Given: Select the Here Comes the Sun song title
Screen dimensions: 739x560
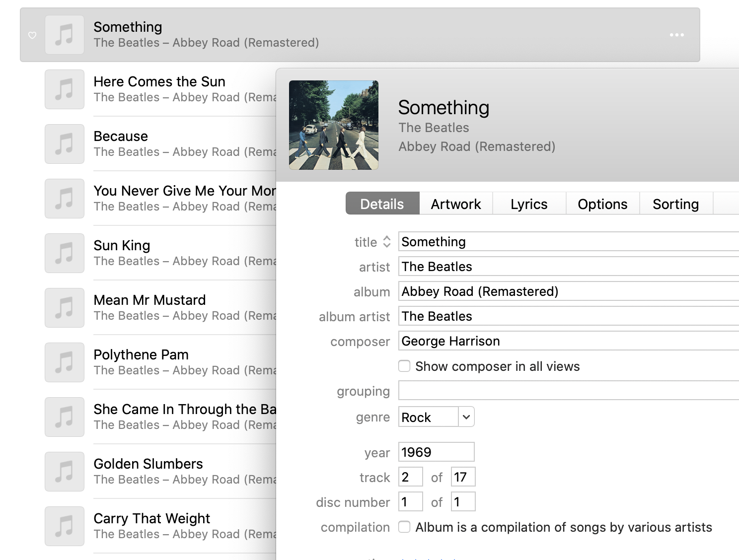Looking at the screenshot, I should pyautogui.click(x=159, y=81).
